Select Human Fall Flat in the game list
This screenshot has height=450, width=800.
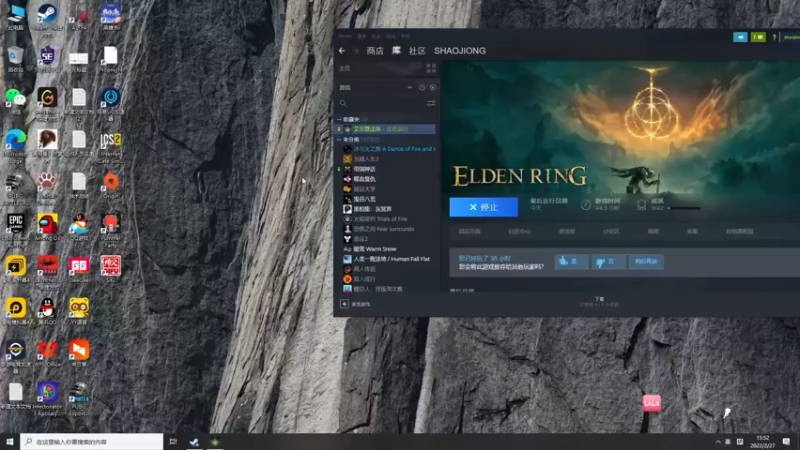pyautogui.click(x=391, y=259)
